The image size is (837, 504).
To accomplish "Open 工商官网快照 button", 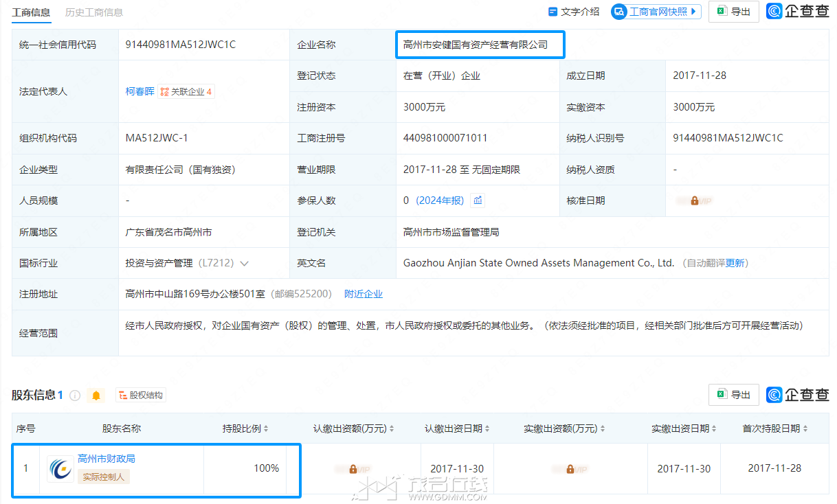I will point(656,12).
